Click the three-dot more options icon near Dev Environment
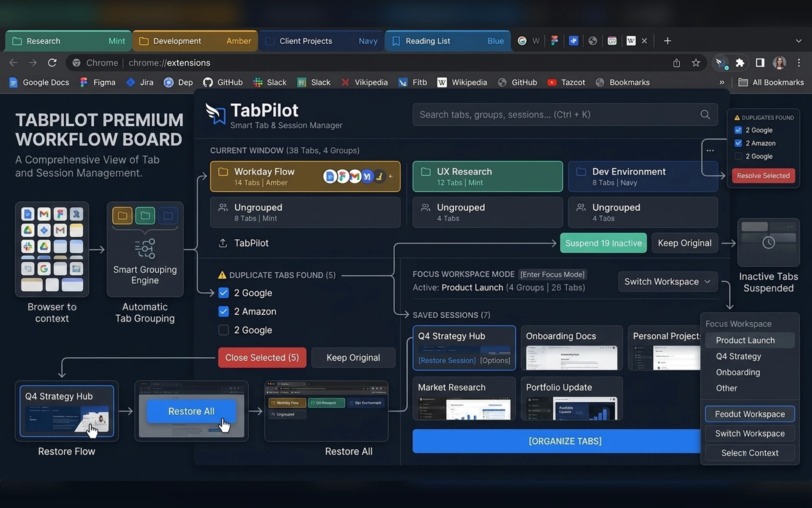812x508 pixels. click(x=710, y=150)
